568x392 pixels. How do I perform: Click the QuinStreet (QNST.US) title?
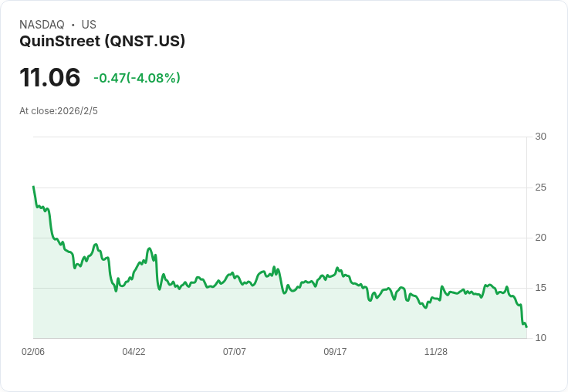tap(102, 41)
